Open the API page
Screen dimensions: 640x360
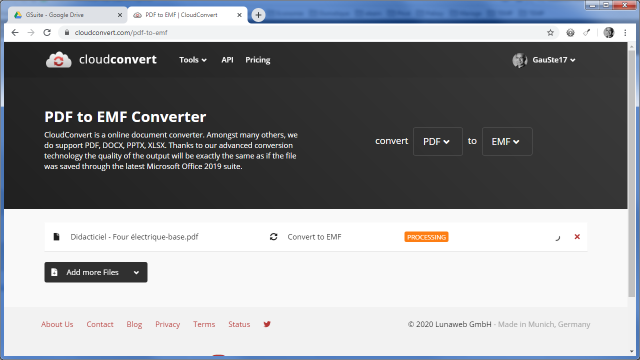coord(227,60)
